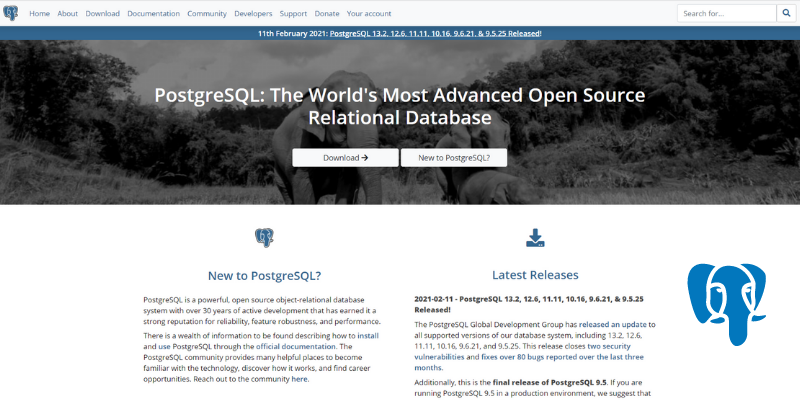Open the 'two security vulnerabilities' link

(522, 352)
